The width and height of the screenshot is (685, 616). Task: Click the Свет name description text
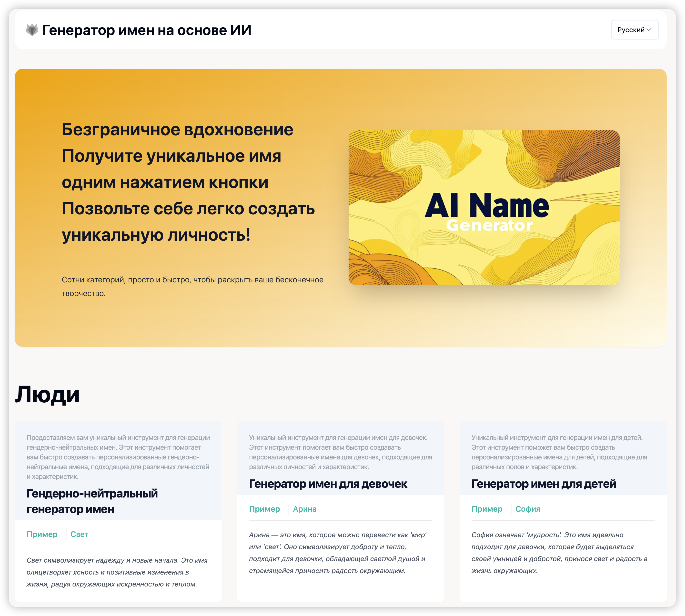click(x=117, y=572)
